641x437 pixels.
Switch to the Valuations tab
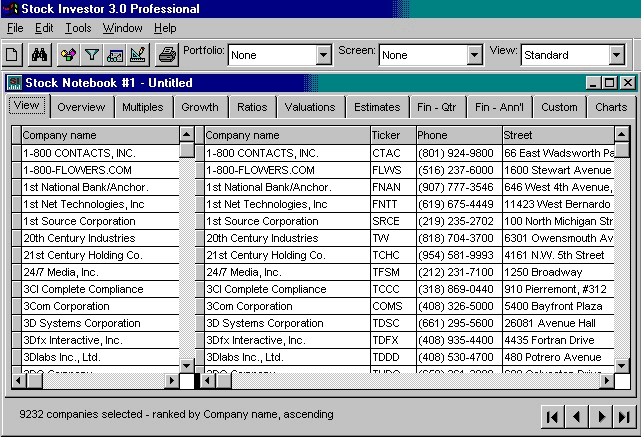coord(310,107)
